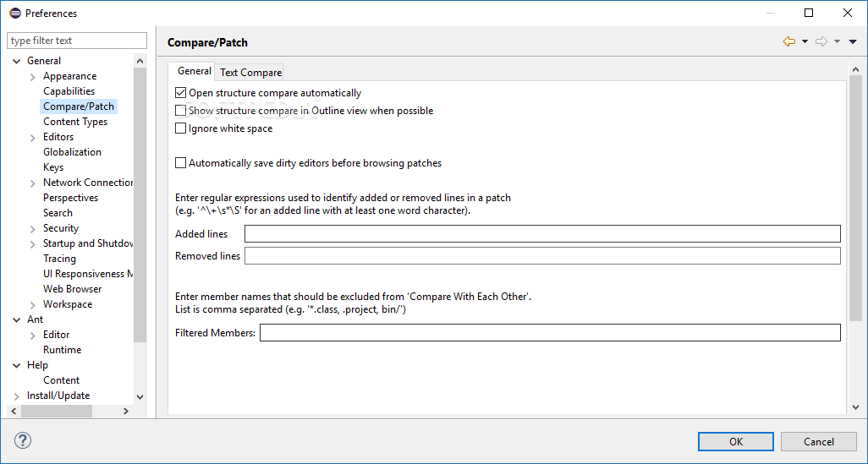The height and width of the screenshot is (464, 868).
Task: Click tree horizontal scrollbar right arrow
Action: [126, 411]
